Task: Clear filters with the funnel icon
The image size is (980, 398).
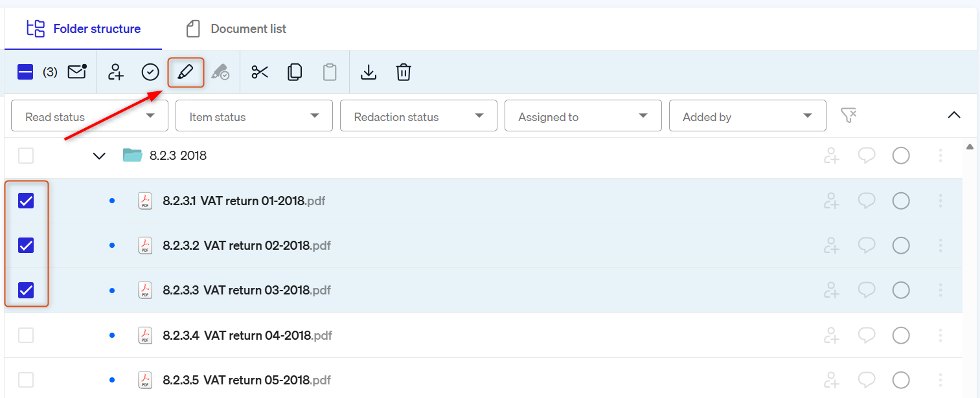Action: pos(849,115)
